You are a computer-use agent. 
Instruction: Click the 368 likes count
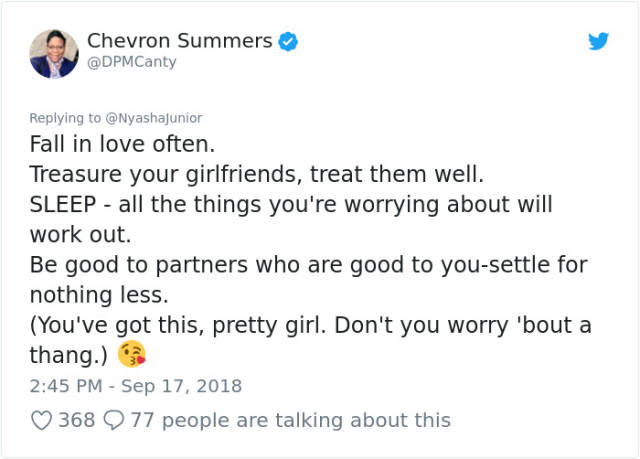pyautogui.click(x=77, y=420)
